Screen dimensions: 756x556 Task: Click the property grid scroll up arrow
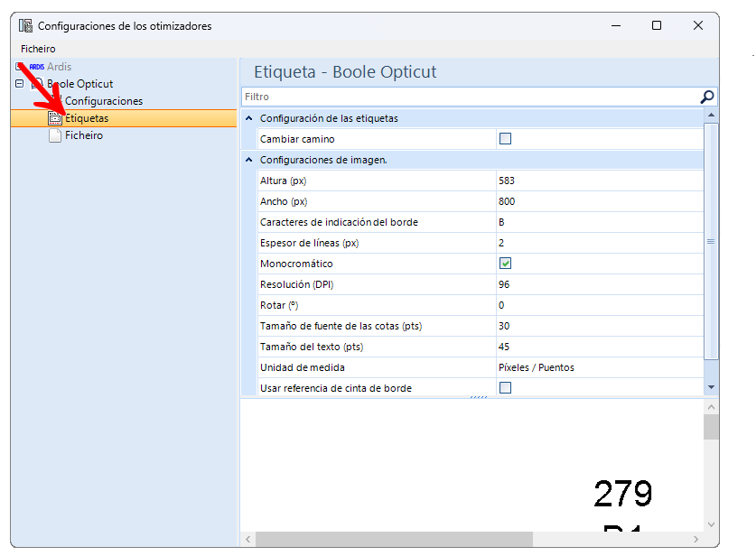pyautogui.click(x=711, y=116)
